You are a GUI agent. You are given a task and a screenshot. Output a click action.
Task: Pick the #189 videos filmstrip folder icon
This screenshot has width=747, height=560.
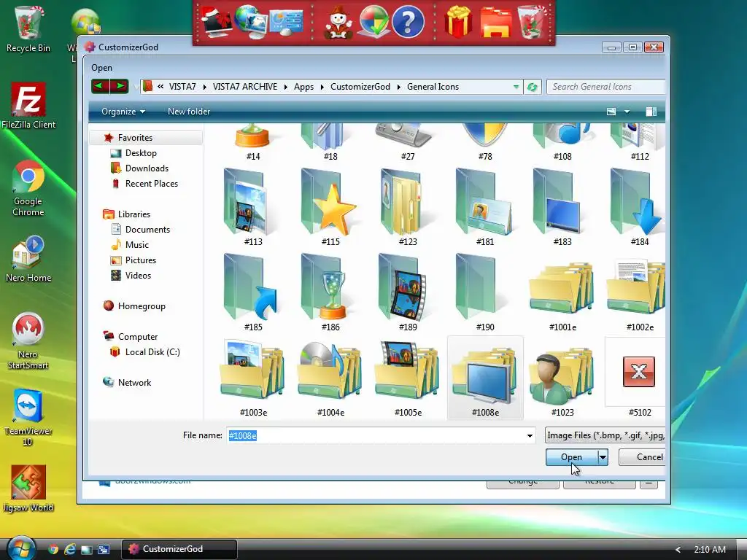click(x=403, y=287)
